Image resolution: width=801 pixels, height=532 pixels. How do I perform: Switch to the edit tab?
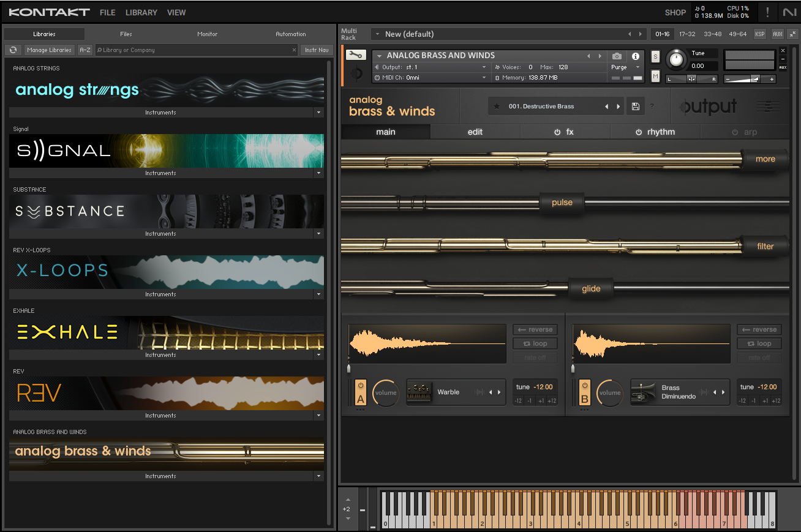475,131
